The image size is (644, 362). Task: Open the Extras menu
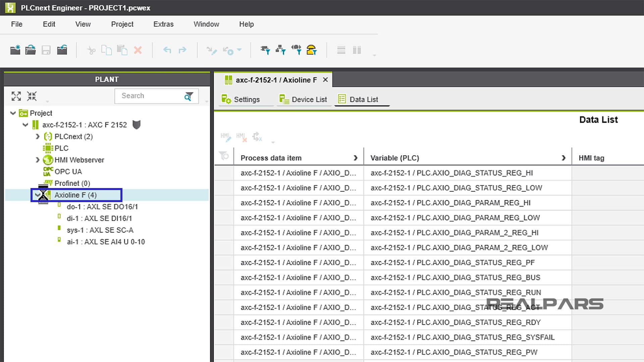pos(163,24)
